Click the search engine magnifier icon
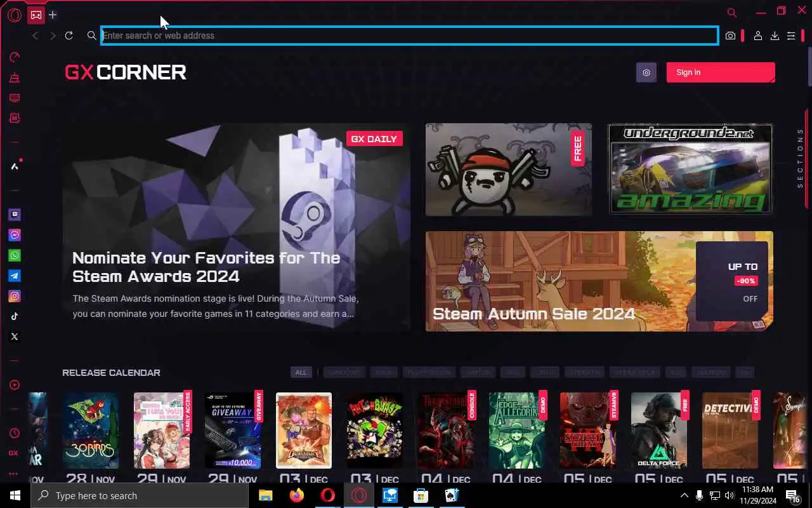The image size is (812, 508). (92, 36)
